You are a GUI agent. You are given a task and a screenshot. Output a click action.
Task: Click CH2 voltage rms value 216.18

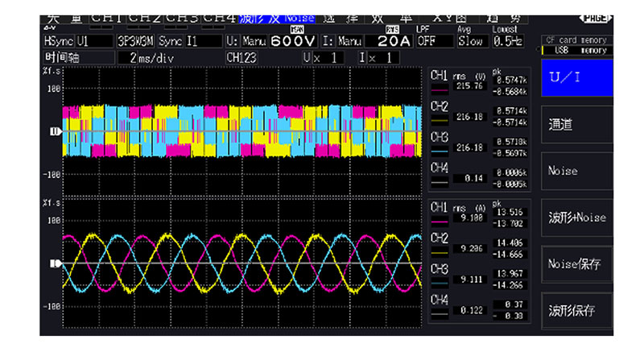click(x=470, y=117)
